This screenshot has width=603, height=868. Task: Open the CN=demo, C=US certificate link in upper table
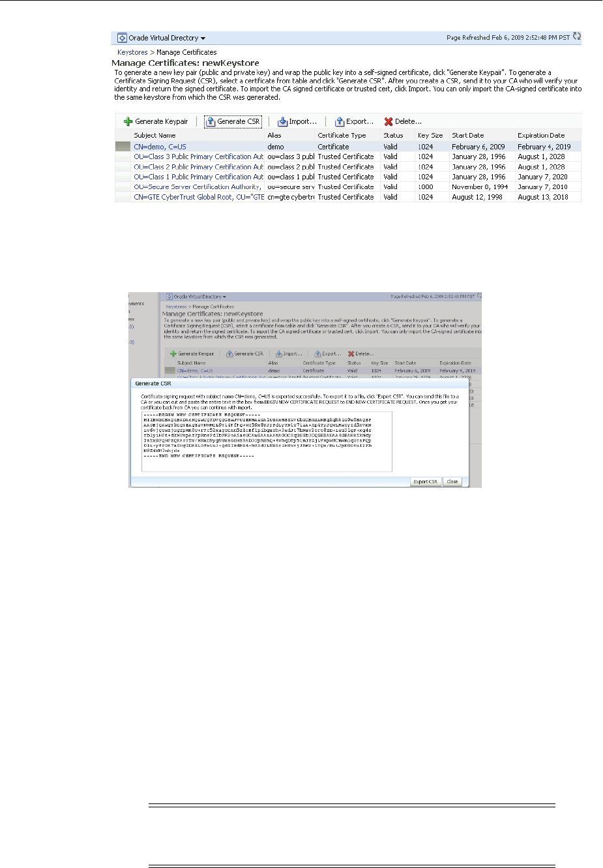click(x=160, y=147)
